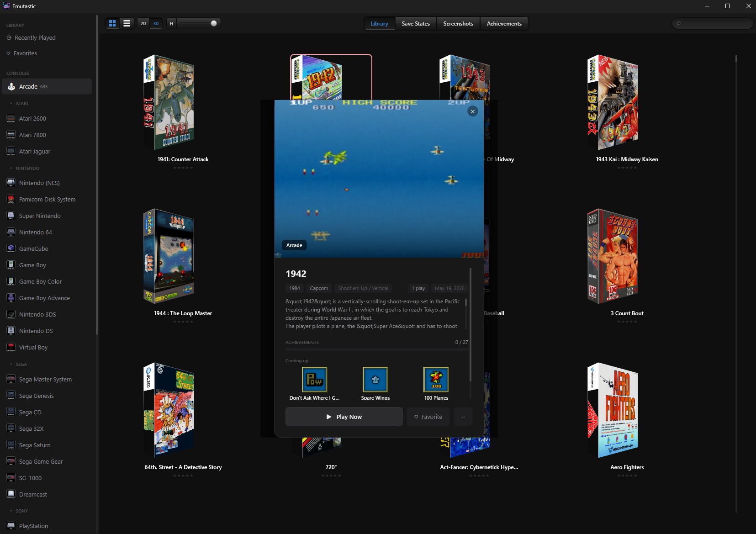Select the Arcade console

click(x=47, y=86)
